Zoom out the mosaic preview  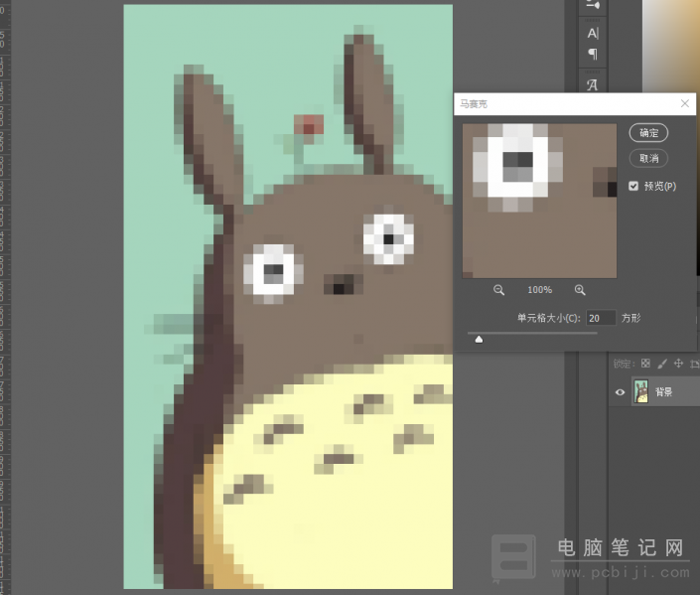(x=498, y=290)
